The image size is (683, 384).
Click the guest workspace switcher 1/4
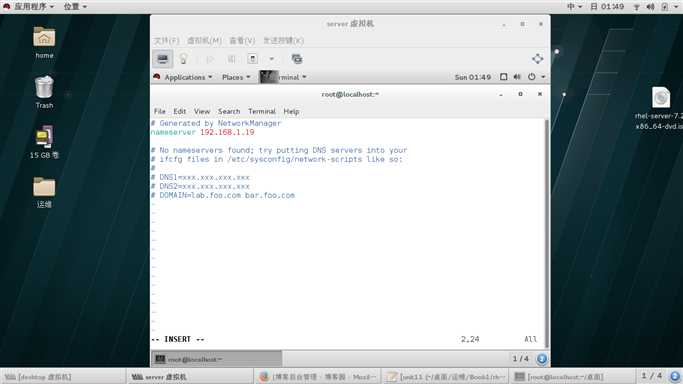coord(521,359)
